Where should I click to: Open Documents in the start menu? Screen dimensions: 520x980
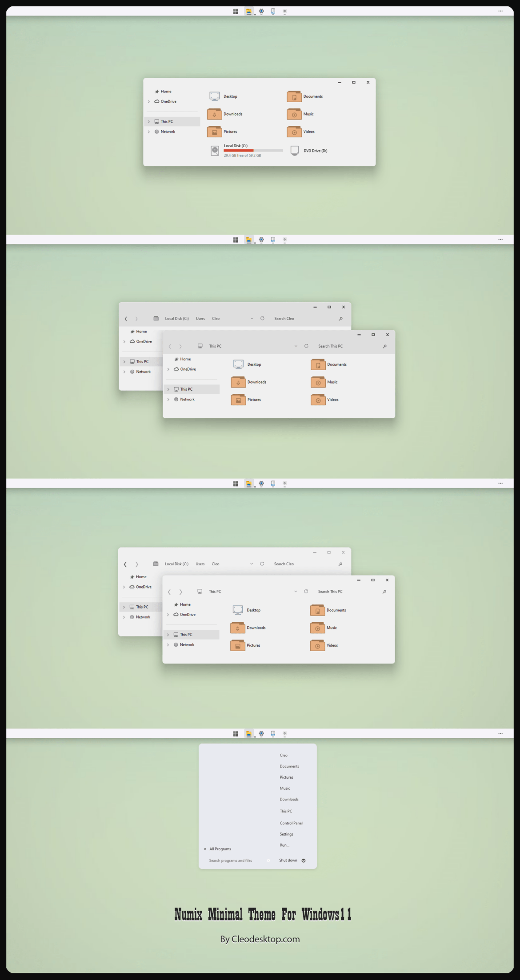point(289,766)
